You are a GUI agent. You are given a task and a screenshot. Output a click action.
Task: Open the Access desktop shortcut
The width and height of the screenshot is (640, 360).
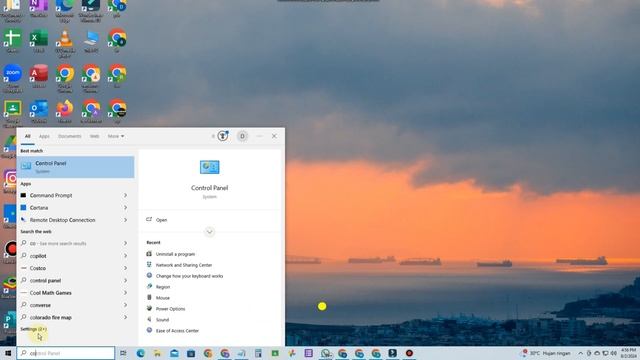pos(39,76)
